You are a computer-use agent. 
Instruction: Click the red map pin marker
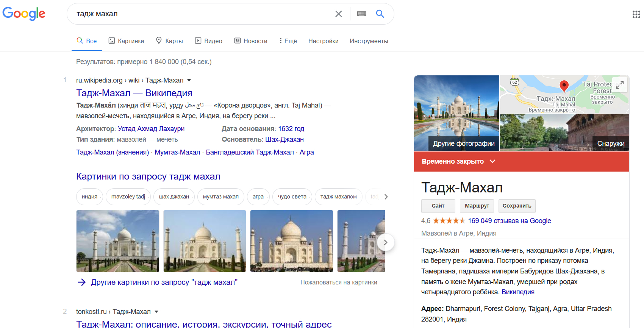pyautogui.click(x=564, y=86)
